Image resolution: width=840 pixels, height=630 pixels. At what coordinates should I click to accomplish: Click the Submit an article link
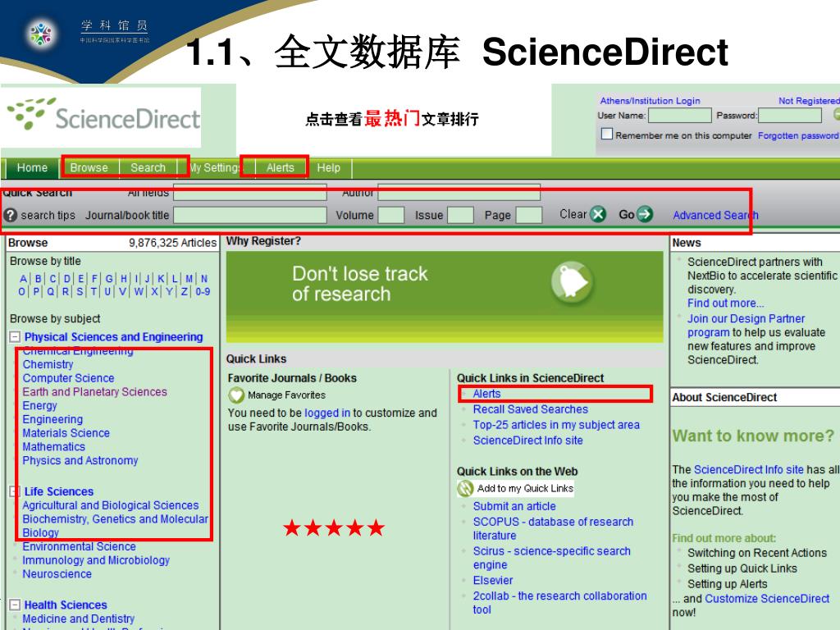click(514, 506)
